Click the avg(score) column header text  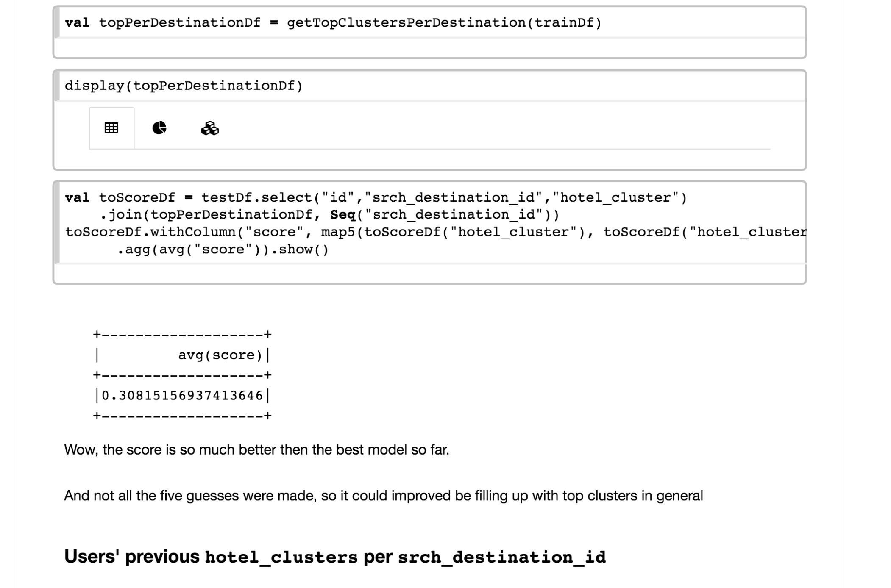pos(220,355)
